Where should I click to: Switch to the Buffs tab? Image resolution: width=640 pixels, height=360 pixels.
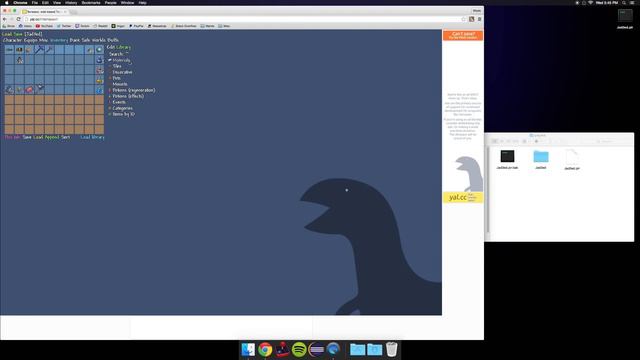pos(113,40)
